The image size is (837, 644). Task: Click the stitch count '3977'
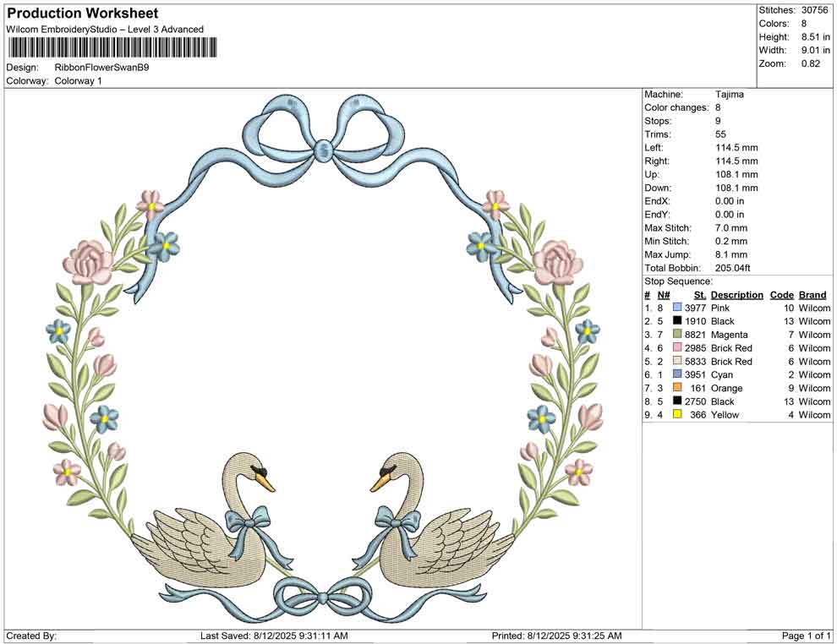[x=696, y=308]
